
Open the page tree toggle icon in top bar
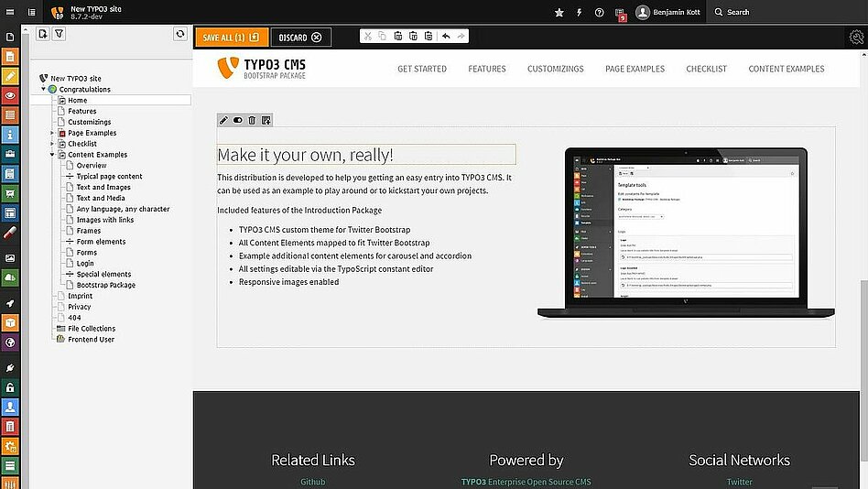coord(31,12)
